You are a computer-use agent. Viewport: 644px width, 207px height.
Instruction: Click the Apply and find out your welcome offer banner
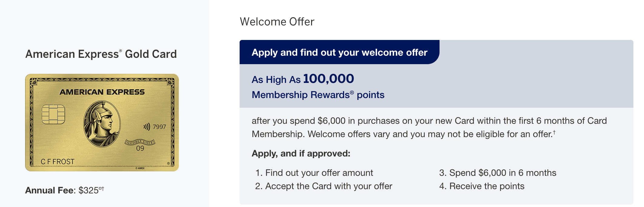[x=339, y=52]
